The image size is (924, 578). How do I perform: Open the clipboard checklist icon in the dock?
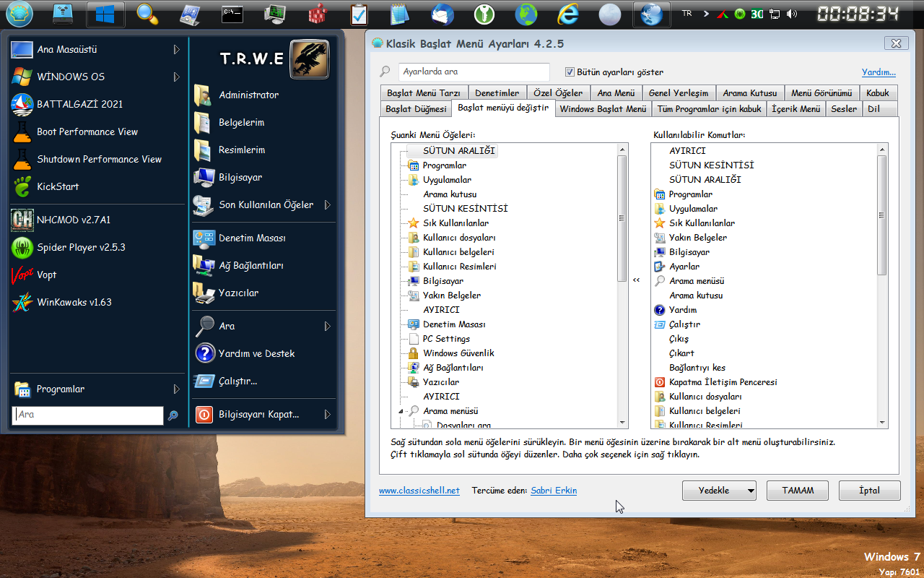point(359,14)
